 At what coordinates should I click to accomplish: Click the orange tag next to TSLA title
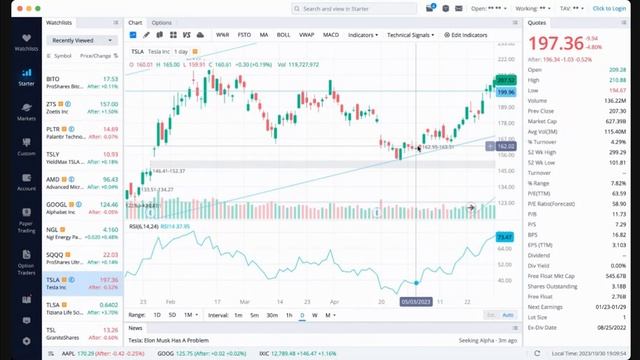[195, 52]
